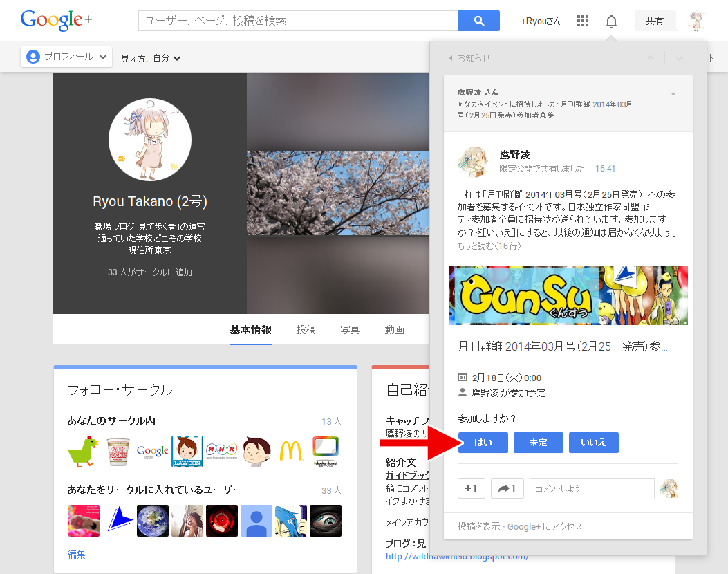The image size is (728, 574).
Task: Click the +1 button on the post
Action: (472, 488)
